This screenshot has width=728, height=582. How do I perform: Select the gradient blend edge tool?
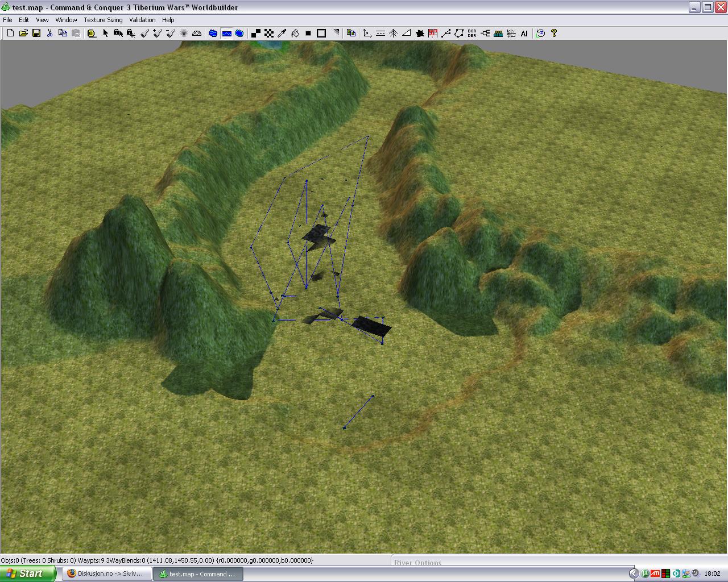tap(335, 34)
